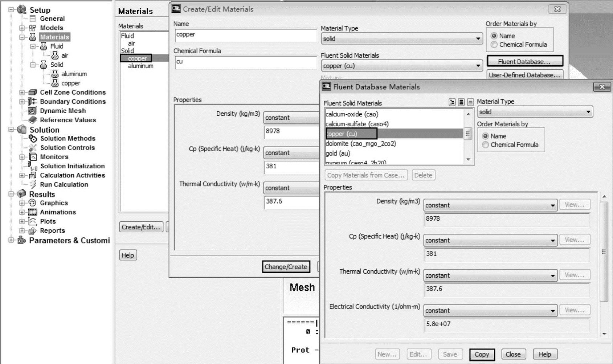Select copper (cu) in database list

click(394, 134)
